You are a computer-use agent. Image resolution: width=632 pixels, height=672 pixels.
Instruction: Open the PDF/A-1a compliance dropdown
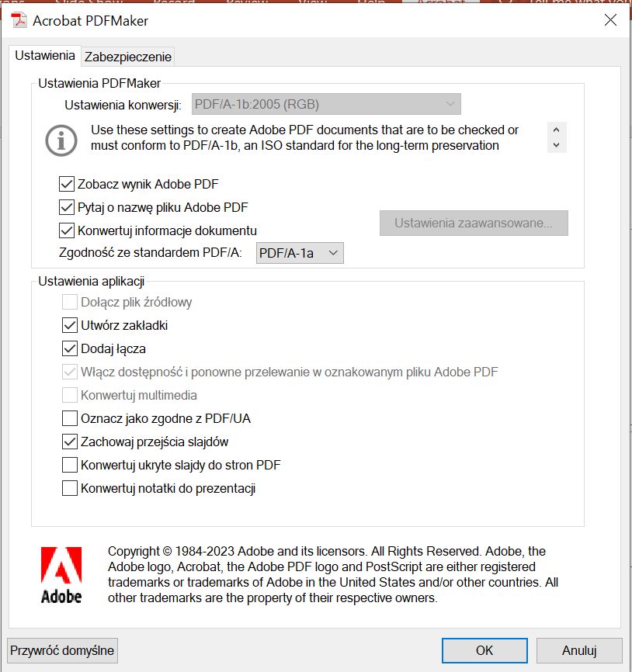coord(300,253)
